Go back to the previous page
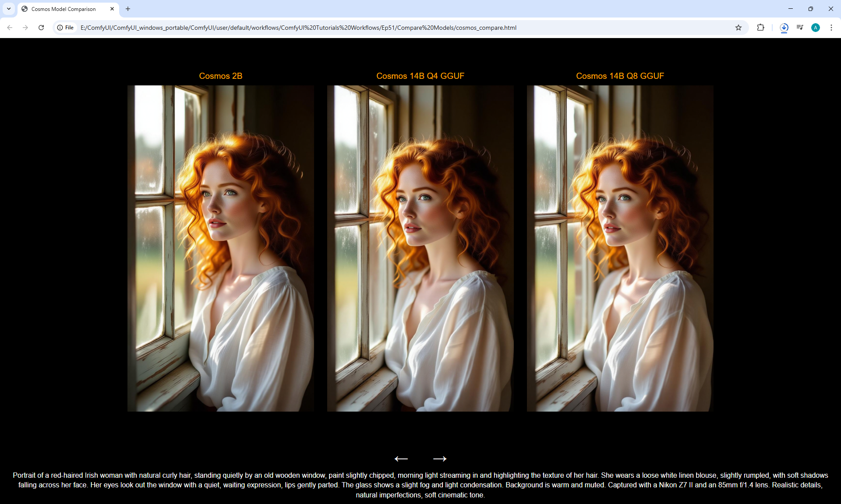841x504 pixels. point(10,28)
